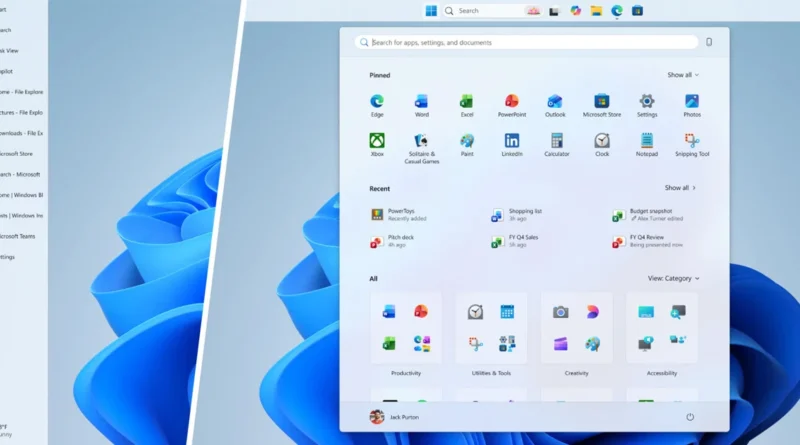Click the Start menu search field
This screenshot has width=800, height=445.
(x=527, y=42)
